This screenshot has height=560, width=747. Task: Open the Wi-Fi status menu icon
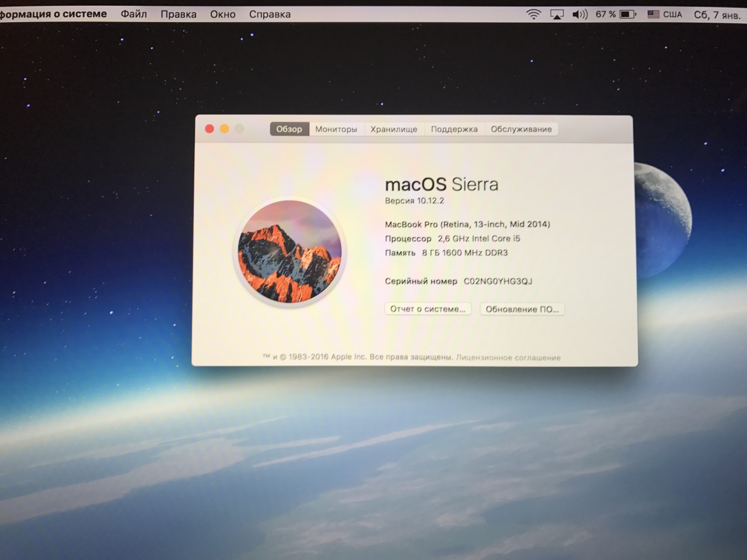coord(533,15)
